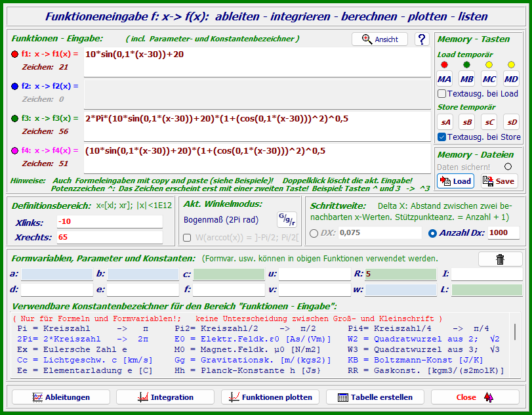Select the Anzahl Dx radio button
532x415 pixels.
(x=432, y=233)
